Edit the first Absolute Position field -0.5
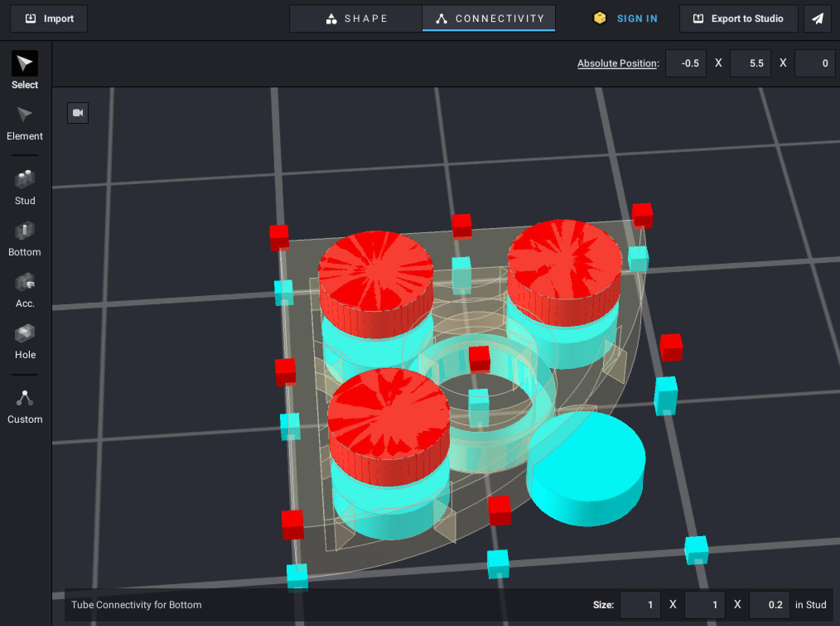 pyautogui.click(x=686, y=63)
